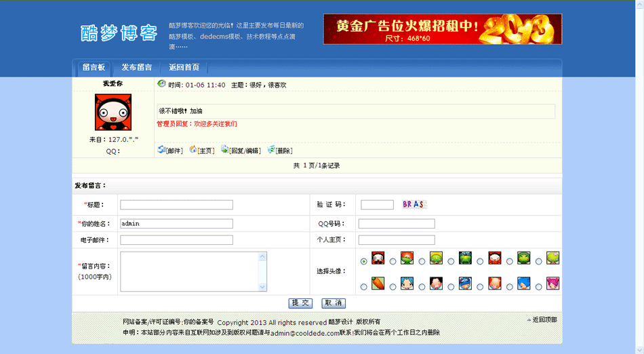Click the 标题 text input field

tap(176, 205)
